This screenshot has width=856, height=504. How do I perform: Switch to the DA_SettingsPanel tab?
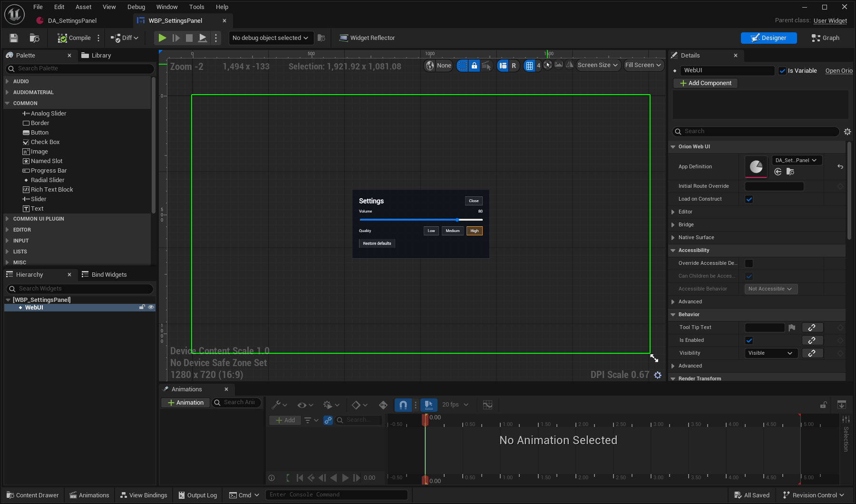point(72,21)
